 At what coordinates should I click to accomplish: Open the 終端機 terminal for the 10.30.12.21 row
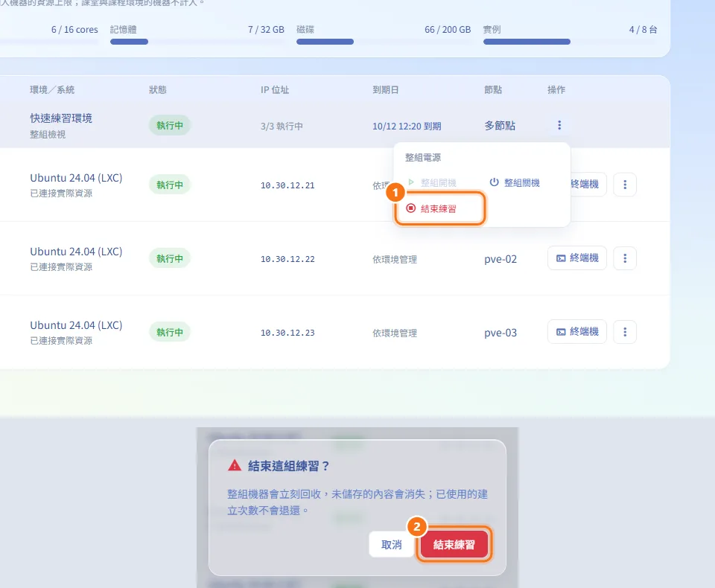click(x=588, y=185)
